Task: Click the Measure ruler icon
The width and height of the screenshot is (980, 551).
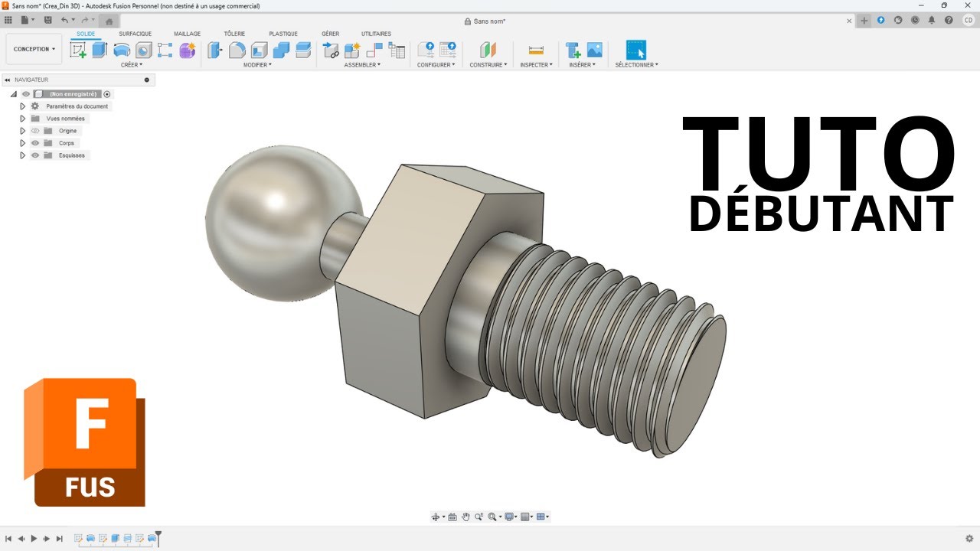Action: [536, 51]
